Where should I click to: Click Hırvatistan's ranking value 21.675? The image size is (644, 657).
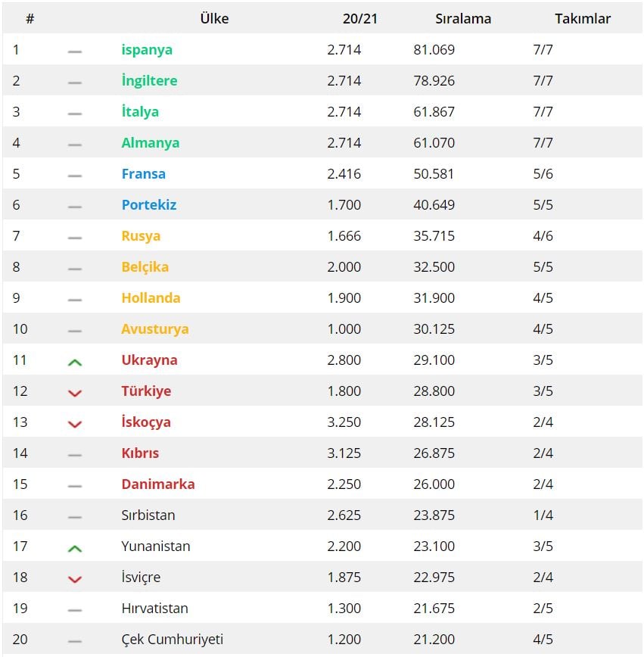tap(434, 608)
